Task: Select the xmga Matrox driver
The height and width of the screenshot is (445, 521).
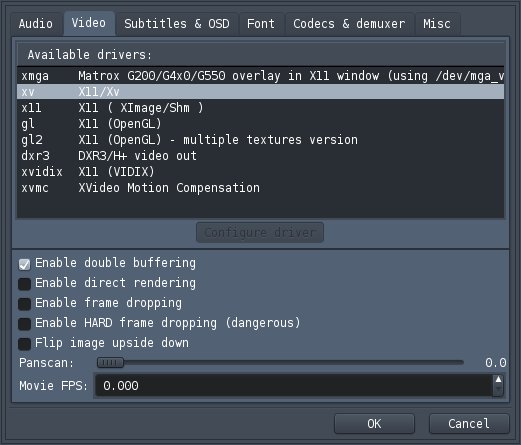Action: point(260,76)
